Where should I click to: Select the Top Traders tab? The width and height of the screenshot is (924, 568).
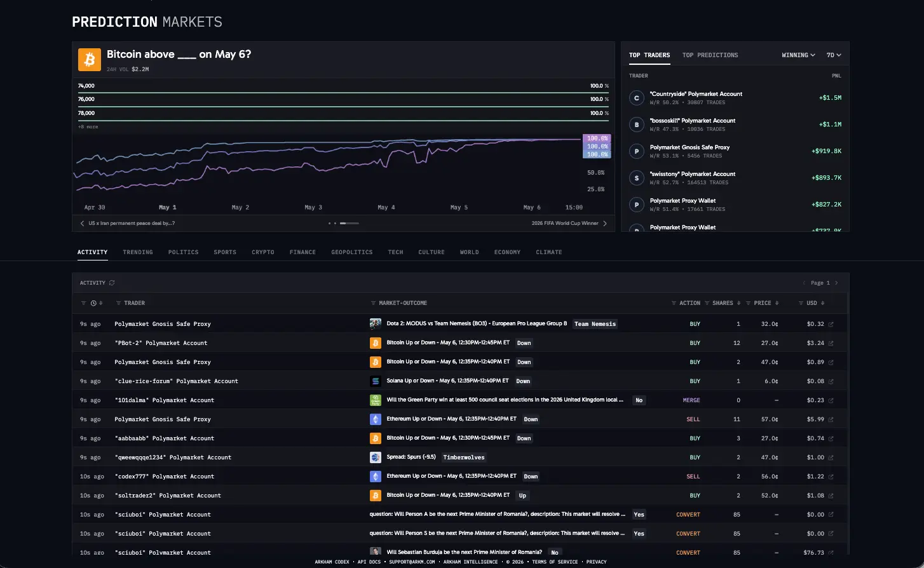(x=649, y=55)
